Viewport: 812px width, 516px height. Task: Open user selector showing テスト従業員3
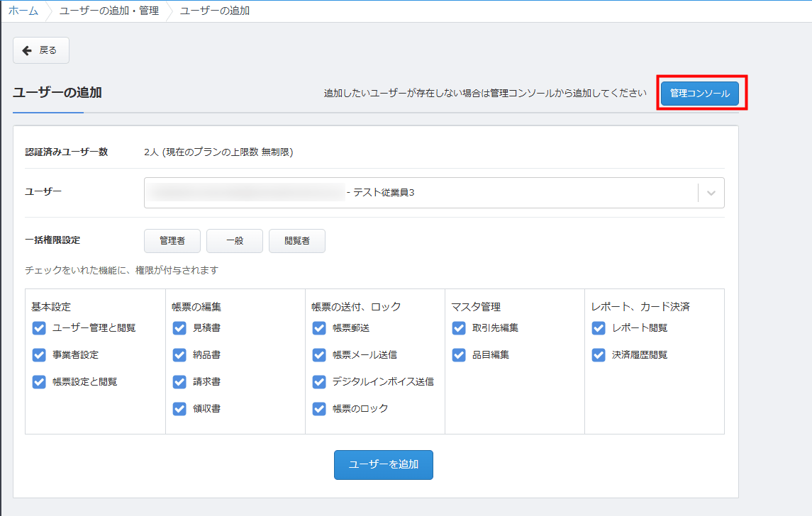(434, 193)
